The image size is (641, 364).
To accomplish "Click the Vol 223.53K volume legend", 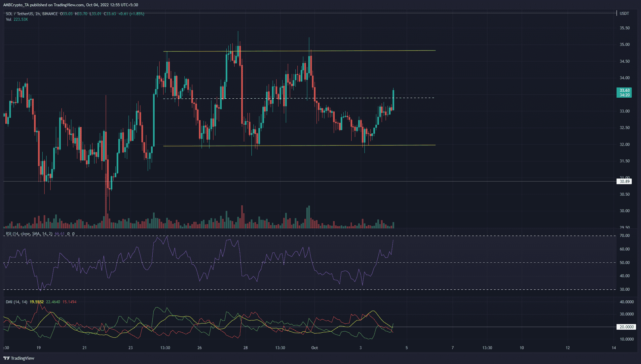I will 17,19.
